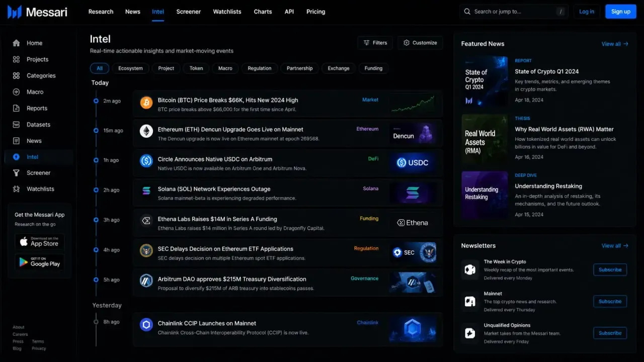Select the Partnership filter chip
This screenshot has width=644, height=362.
300,68
